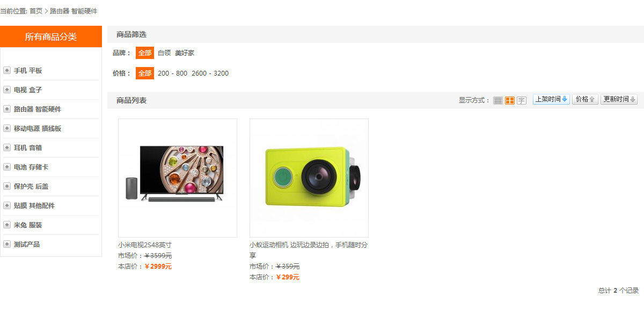Expand plus icon beside 耳机 音箱
The width and height of the screenshot is (644, 318).
click(7, 147)
